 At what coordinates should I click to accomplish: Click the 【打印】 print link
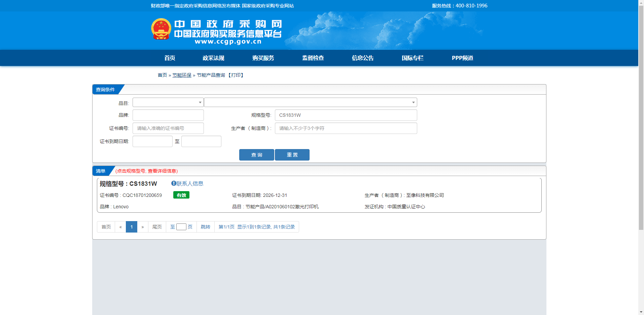click(x=236, y=75)
